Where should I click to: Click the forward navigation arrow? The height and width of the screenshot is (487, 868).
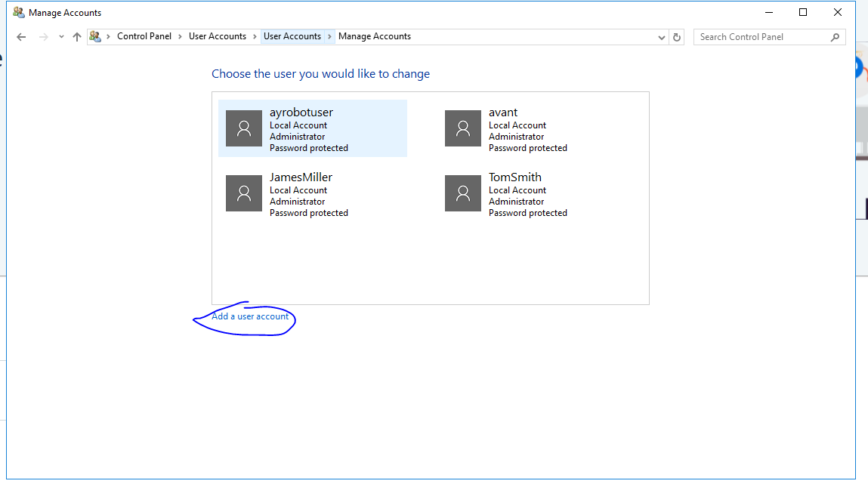coord(43,37)
